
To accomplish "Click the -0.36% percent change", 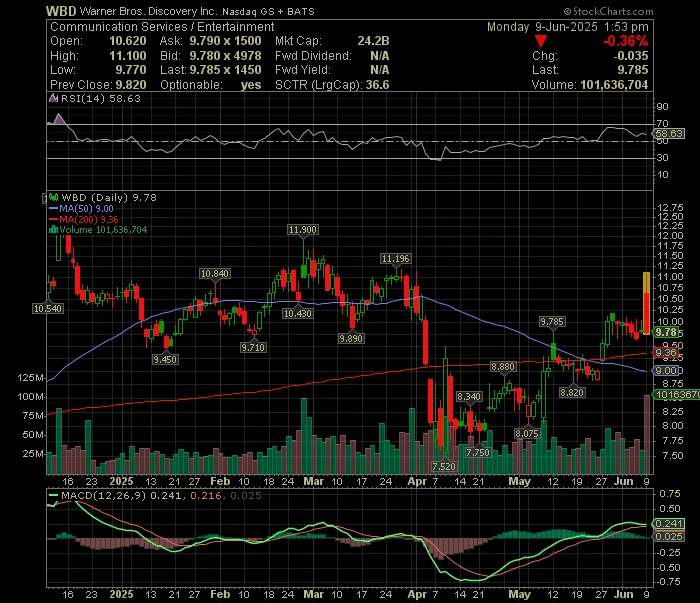I will click(625, 41).
